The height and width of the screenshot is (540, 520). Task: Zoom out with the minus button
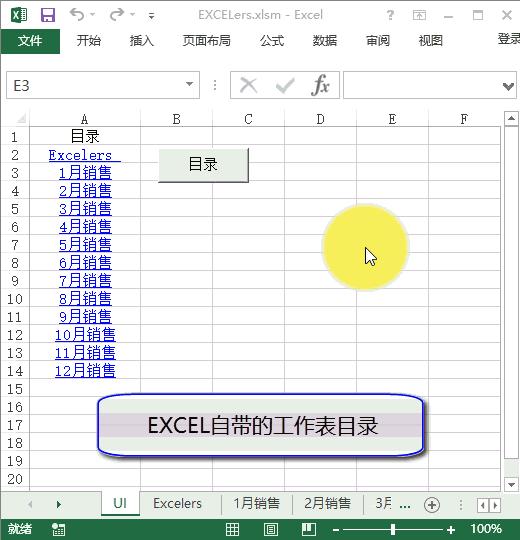pyautogui.click(x=336, y=530)
